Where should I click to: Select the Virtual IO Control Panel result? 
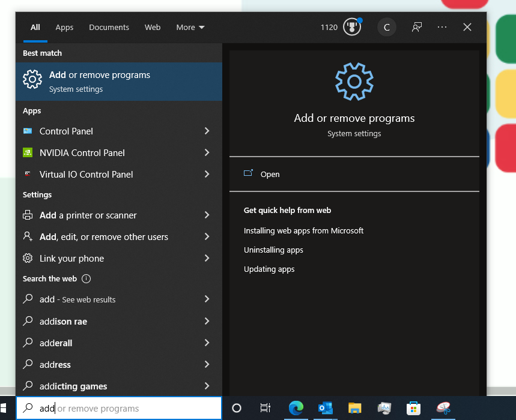tap(119, 174)
